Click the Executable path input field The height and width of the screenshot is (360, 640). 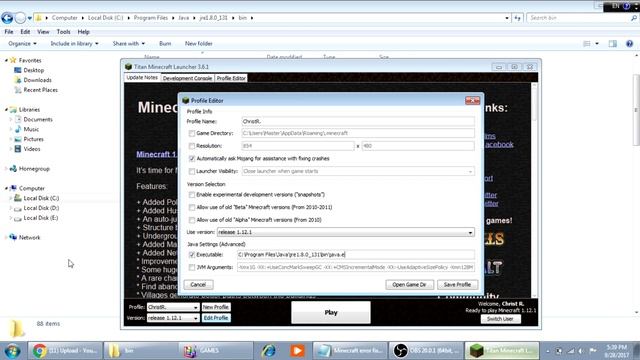click(x=356, y=255)
